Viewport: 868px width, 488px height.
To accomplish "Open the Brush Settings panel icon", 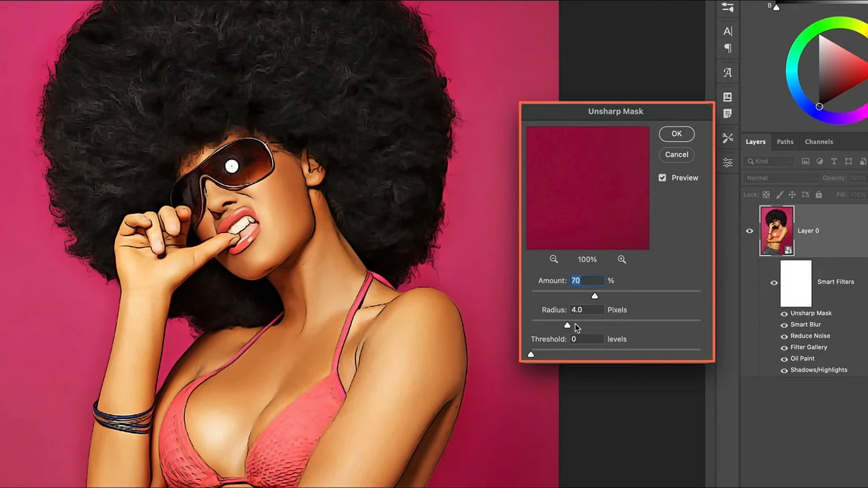I will pyautogui.click(x=728, y=7).
